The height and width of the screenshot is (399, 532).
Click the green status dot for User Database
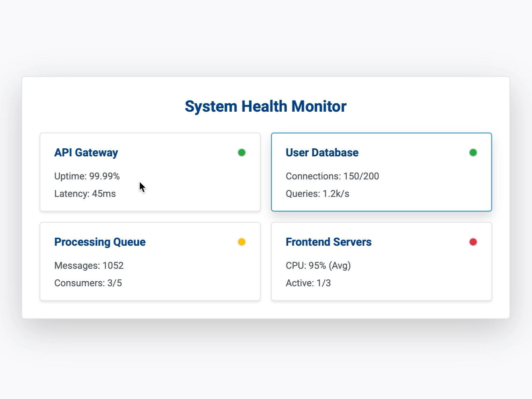tap(473, 152)
